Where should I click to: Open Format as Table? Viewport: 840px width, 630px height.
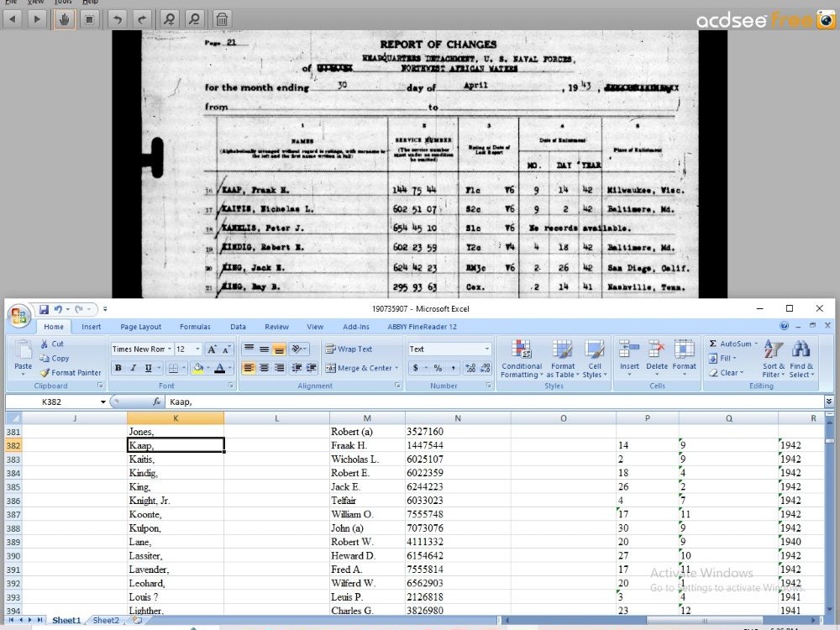point(562,359)
